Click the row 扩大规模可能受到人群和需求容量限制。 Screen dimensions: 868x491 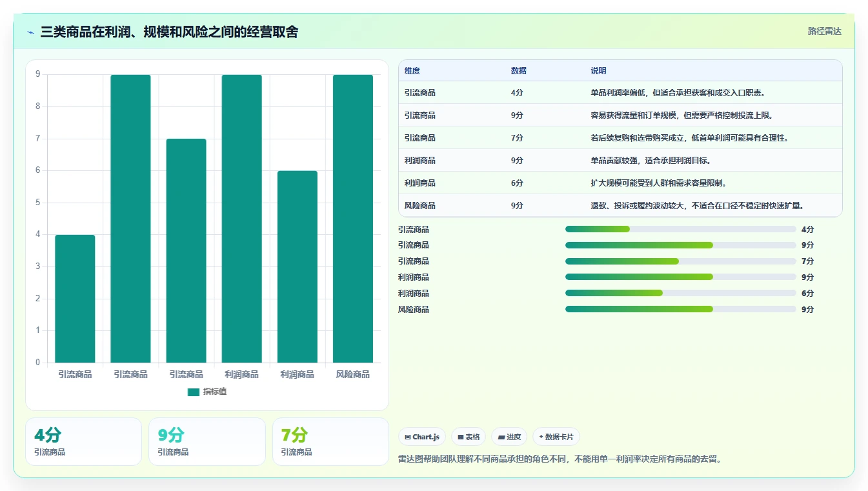[620, 183]
